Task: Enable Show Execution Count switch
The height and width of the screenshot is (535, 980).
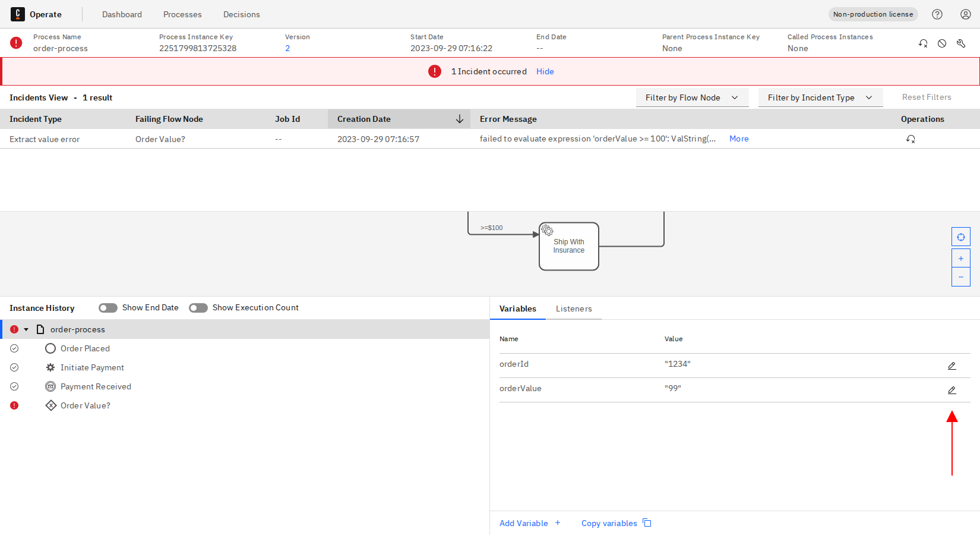Action: (x=198, y=308)
